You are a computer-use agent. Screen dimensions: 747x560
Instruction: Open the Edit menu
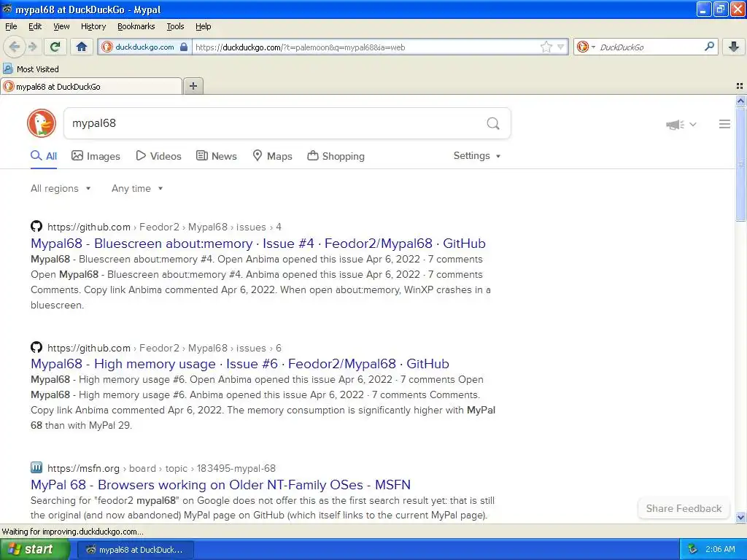click(35, 26)
